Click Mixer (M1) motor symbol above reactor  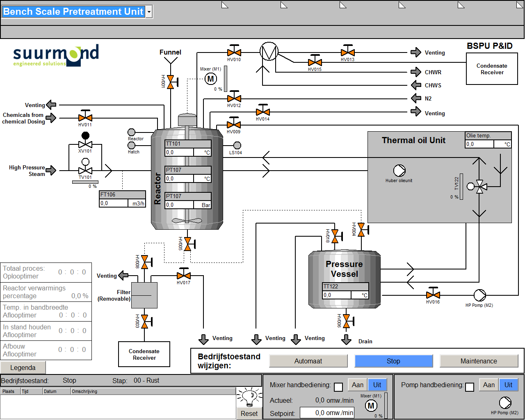(210, 79)
